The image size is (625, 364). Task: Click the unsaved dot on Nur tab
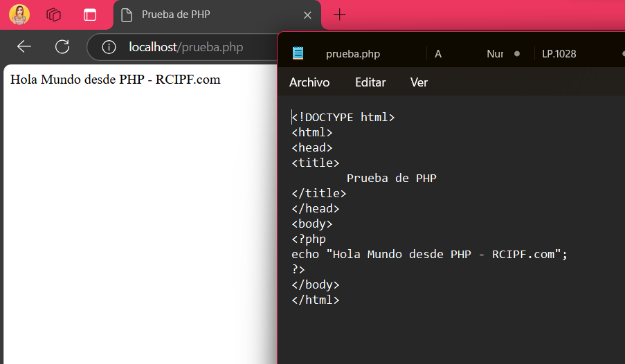point(516,54)
